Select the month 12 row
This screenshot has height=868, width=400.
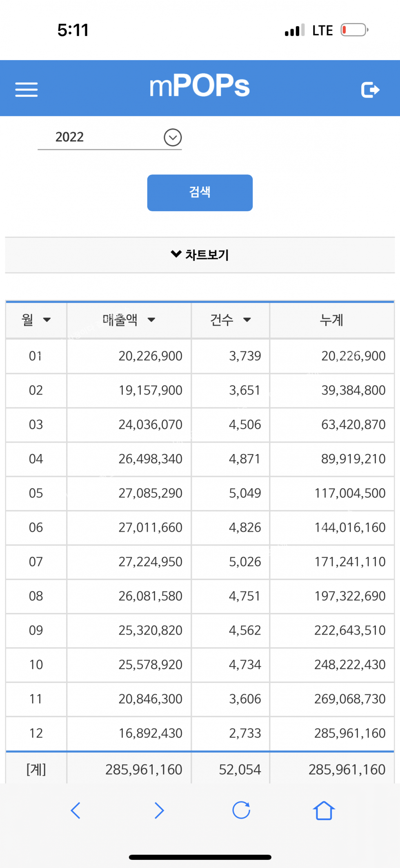click(36, 733)
